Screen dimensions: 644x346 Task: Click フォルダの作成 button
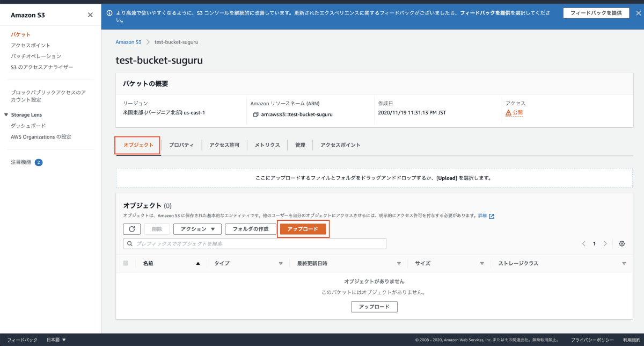[x=251, y=229]
